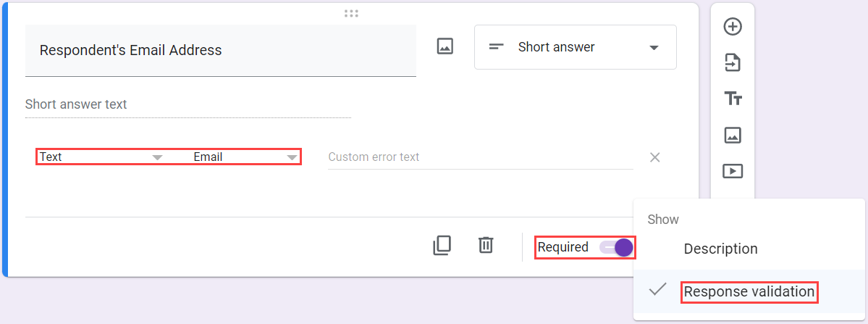This screenshot has height=324, width=868.
Task: Add title and description via Tt icon
Action: [x=733, y=99]
